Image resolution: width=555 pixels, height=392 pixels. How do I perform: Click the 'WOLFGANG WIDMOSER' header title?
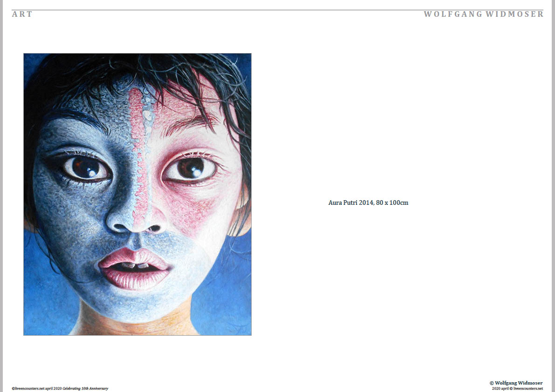[x=484, y=14]
